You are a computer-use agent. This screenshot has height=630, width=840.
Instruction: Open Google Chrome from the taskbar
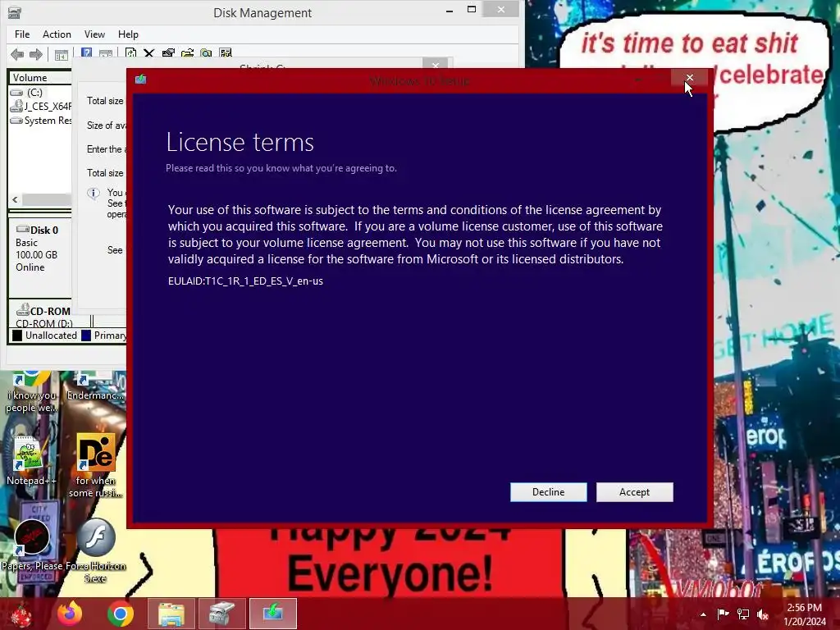[x=121, y=614]
